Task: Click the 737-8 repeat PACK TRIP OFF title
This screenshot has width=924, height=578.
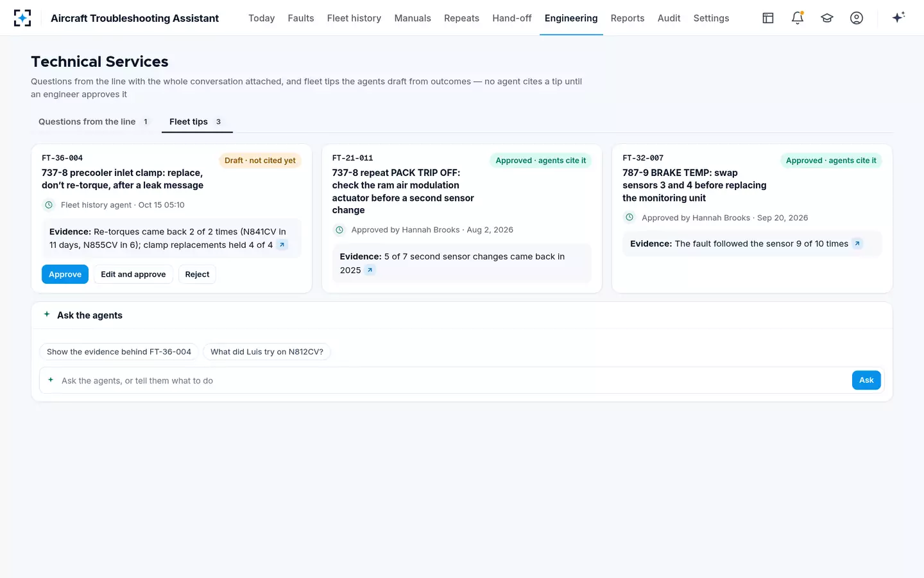Action: click(x=403, y=191)
